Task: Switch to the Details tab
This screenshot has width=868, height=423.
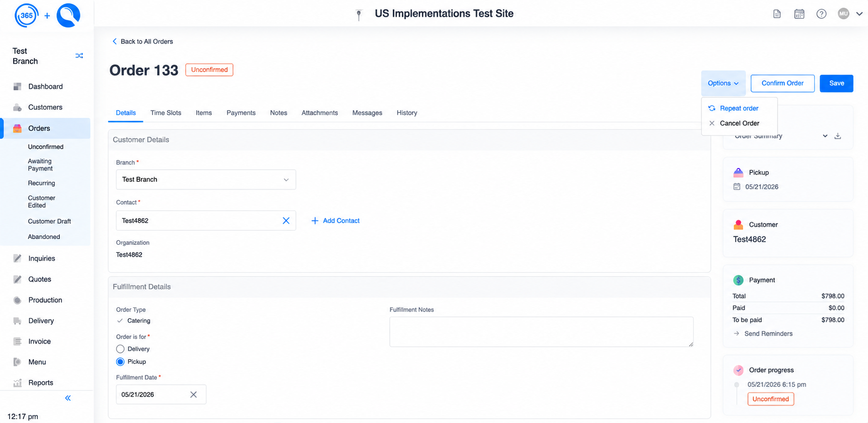Action: point(126,113)
